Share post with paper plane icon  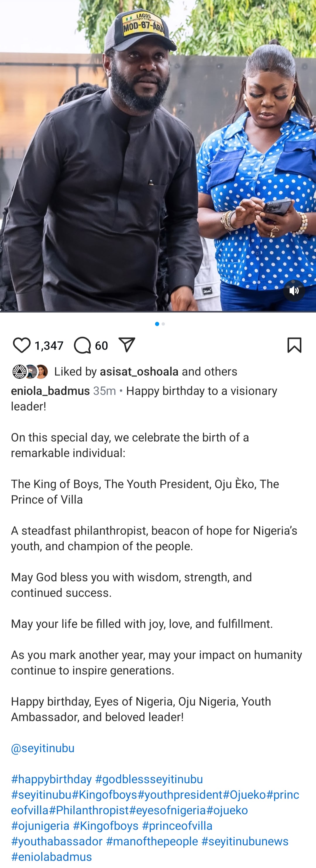[127, 346]
